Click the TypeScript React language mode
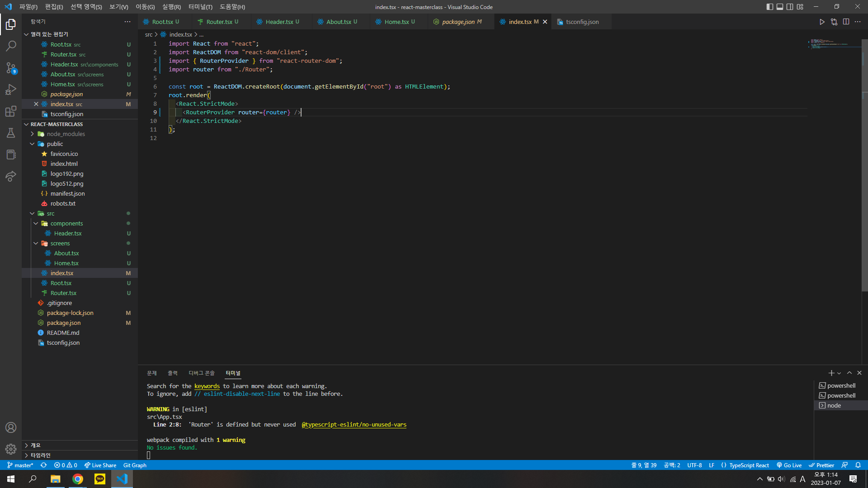Image resolution: width=868 pixels, height=488 pixels. pos(749,465)
